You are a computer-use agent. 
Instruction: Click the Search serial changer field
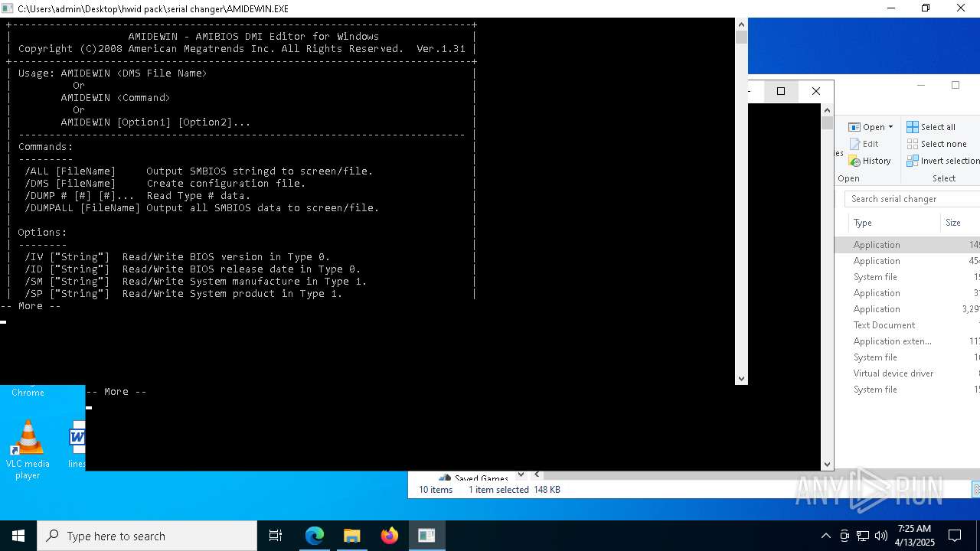[x=912, y=199]
